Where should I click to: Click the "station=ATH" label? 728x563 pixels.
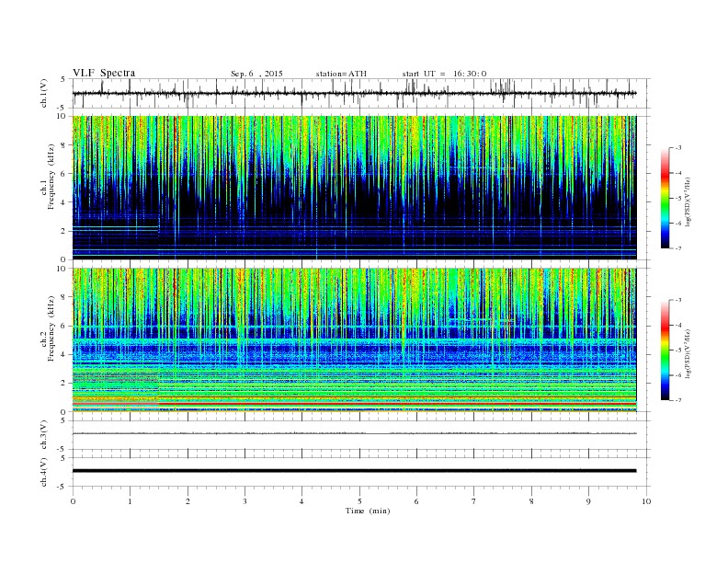pos(341,74)
